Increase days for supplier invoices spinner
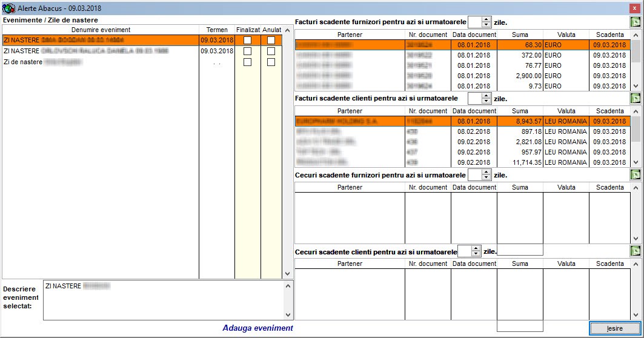The width and height of the screenshot is (644, 338). click(x=486, y=20)
